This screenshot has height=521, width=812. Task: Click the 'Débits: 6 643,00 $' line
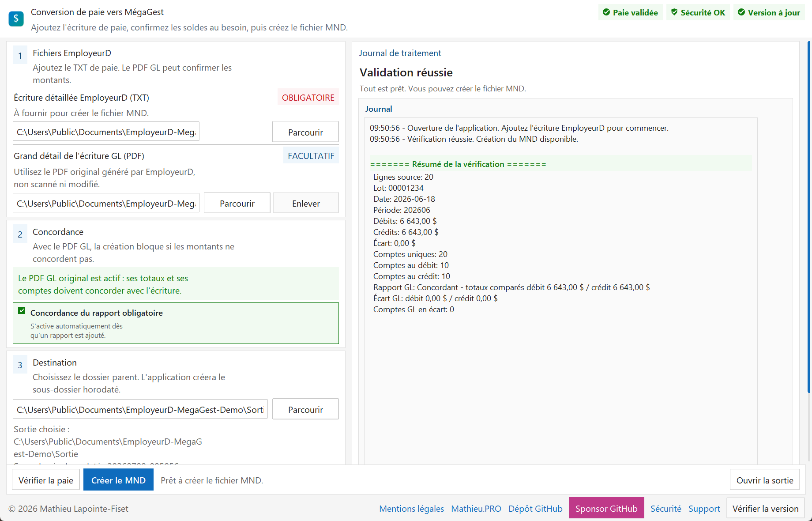click(x=405, y=221)
